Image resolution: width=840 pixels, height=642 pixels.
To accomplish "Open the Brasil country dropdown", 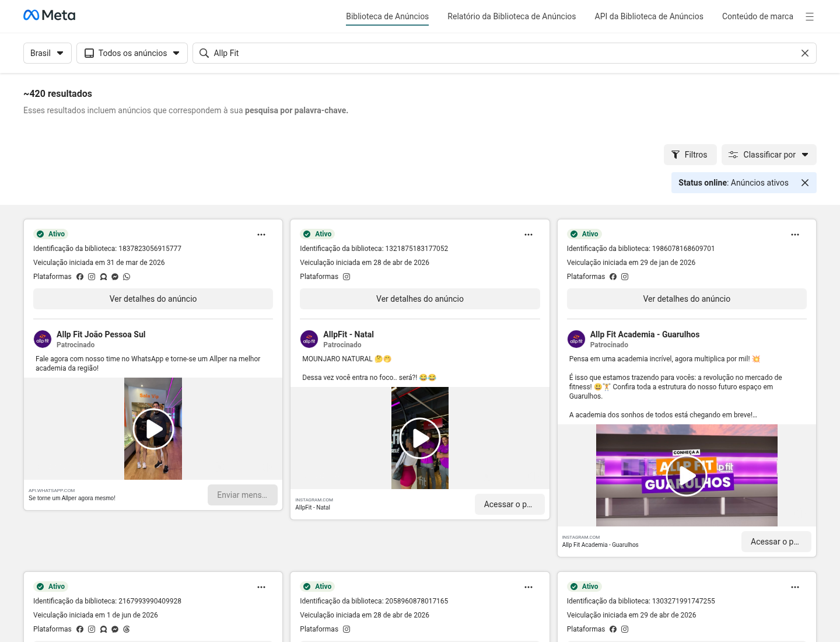I will point(47,53).
